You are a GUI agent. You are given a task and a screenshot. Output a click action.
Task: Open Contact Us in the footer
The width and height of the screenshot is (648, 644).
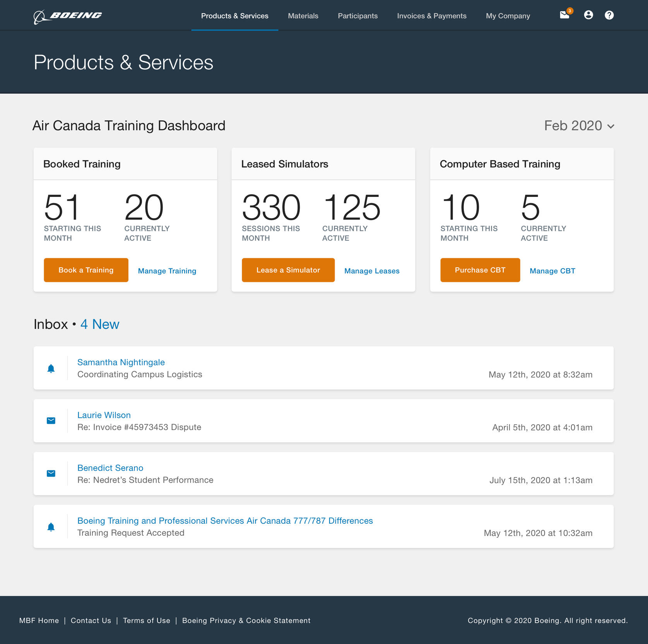click(91, 620)
